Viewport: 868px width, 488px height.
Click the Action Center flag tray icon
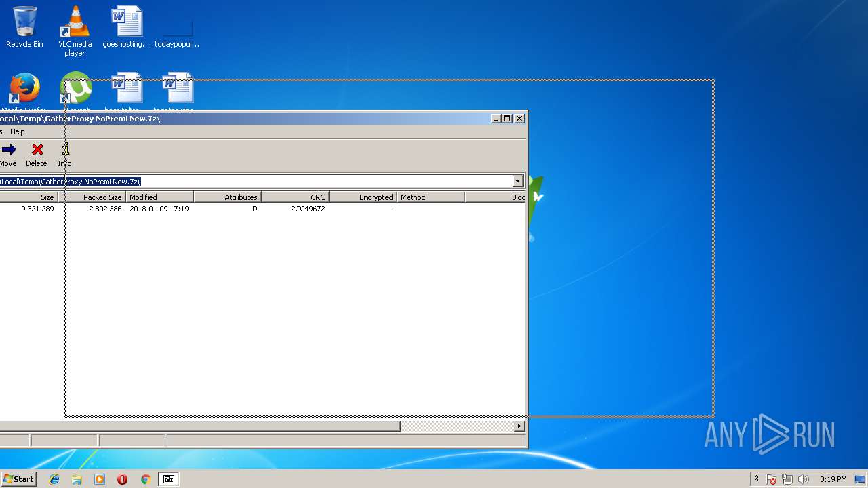click(771, 480)
